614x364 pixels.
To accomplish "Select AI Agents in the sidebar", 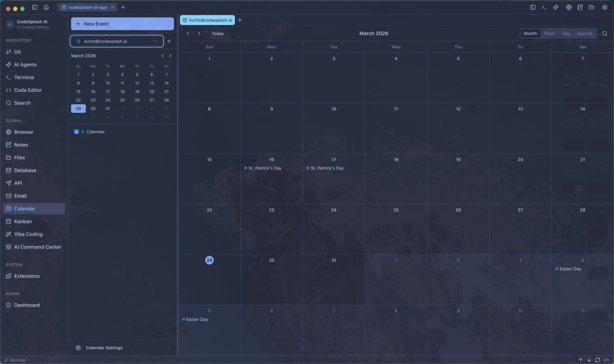I will click(x=25, y=65).
